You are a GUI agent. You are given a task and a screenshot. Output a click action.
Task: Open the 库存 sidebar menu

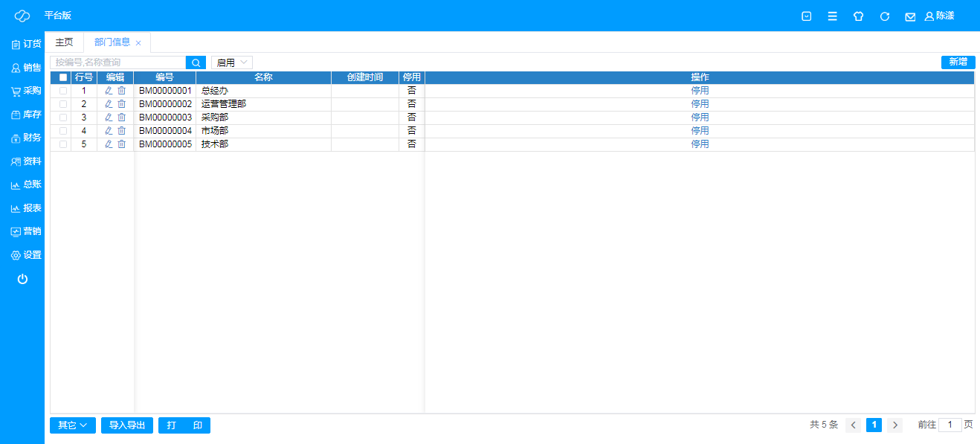(26, 115)
